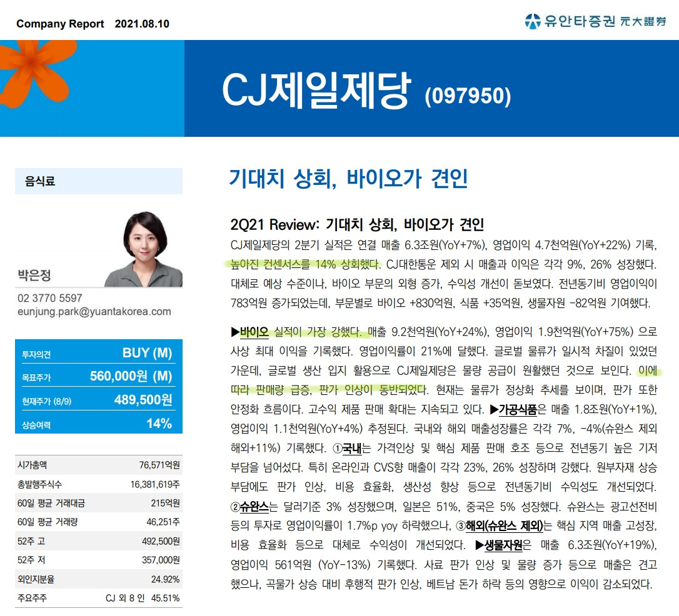This screenshot has height=616, width=679.
Task: Click the foreign ownership value 24.92%
Action: (x=166, y=579)
